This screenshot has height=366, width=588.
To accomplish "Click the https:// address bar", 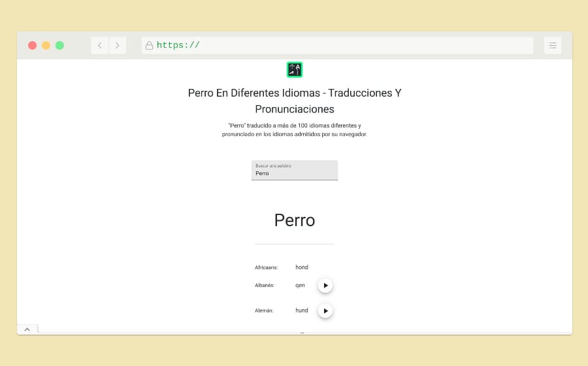I will (338, 45).
